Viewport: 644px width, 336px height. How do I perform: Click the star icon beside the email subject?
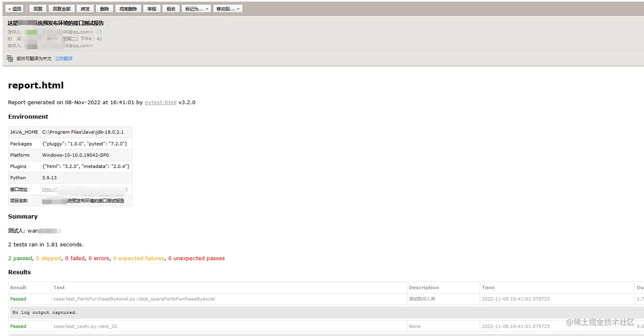coord(108,23)
